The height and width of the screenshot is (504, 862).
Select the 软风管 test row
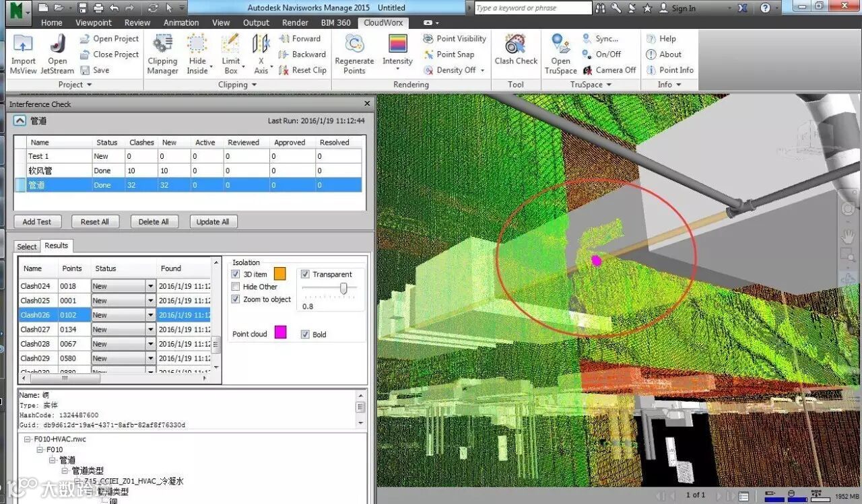click(x=189, y=171)
